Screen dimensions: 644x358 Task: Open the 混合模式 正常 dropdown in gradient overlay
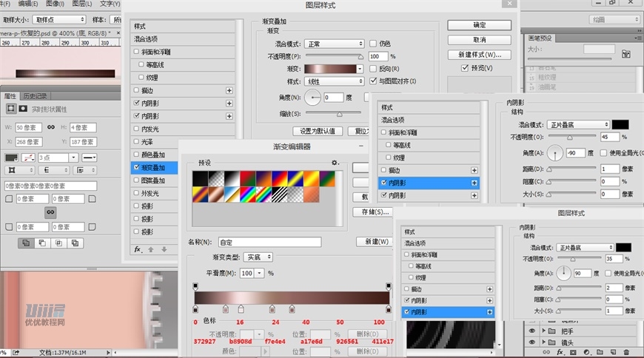click(x=335, y=44)
